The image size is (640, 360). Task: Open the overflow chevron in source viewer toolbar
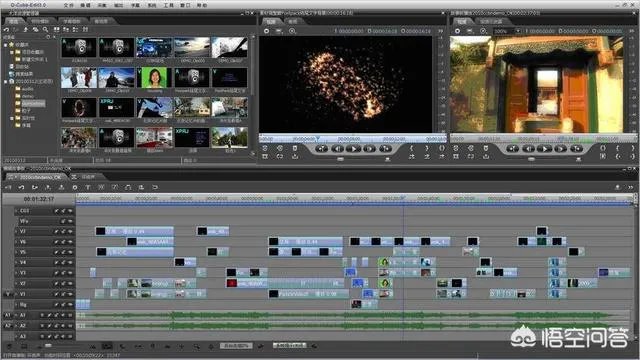(441, 31)
